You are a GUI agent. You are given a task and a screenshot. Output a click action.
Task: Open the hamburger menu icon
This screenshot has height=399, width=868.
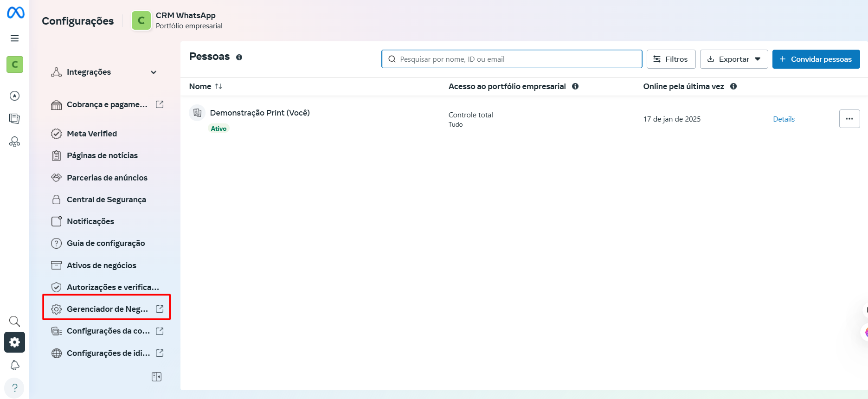tap(15, 38)
